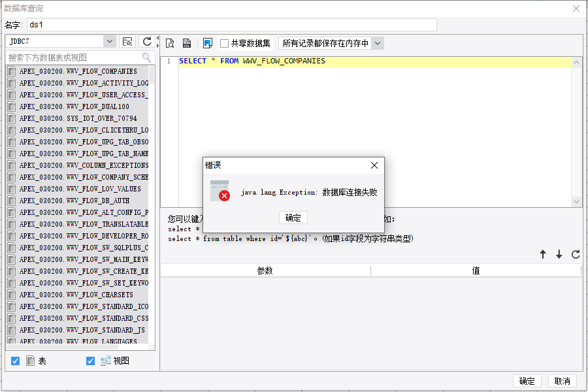Screen dimensions: 588x392
Task: Click the SQL editor icon
Action: (x=187, y=44)
